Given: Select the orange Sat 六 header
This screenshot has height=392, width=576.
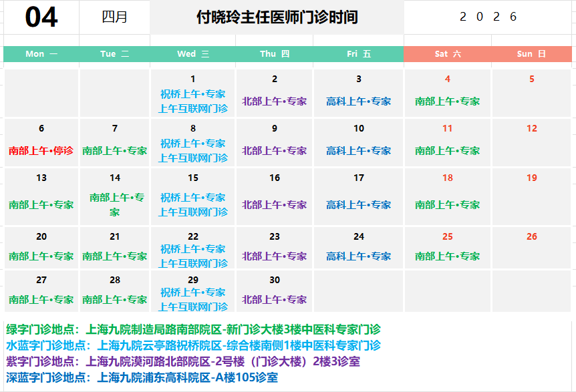Looking at the screenshot, I should pos(447,54).
